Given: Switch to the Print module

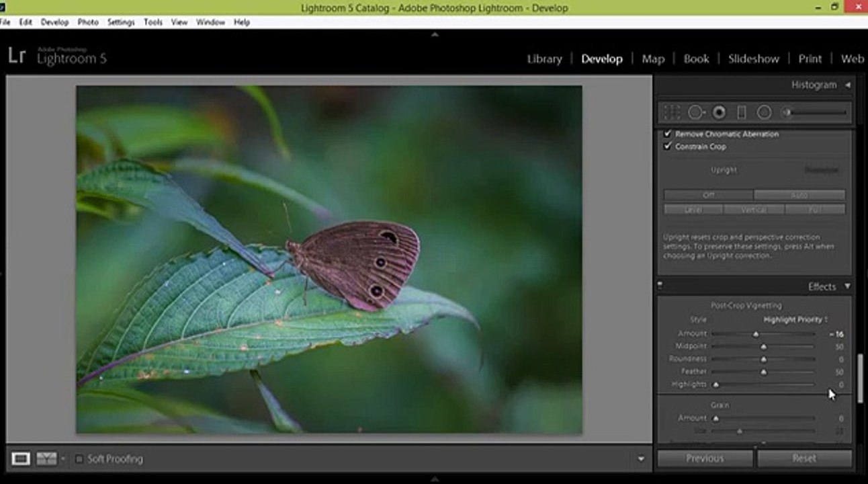Looking at the screenshot, I should pos(810,58).
